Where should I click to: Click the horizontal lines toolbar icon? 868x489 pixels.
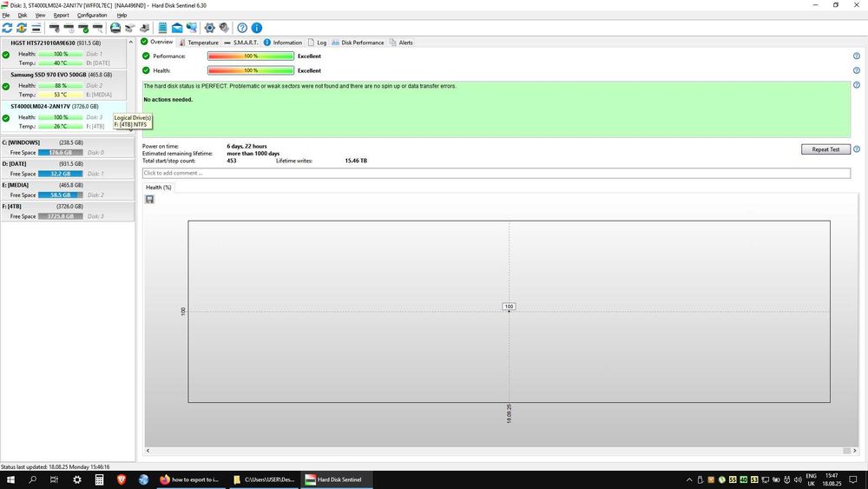pyautogui.click(x=36, y=28)
